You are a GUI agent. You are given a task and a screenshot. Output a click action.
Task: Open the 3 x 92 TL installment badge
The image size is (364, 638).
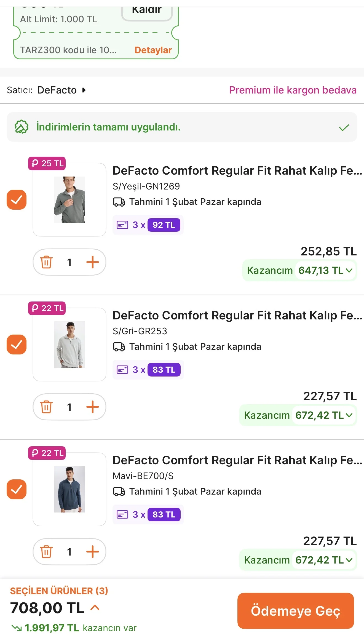[148, 225]
